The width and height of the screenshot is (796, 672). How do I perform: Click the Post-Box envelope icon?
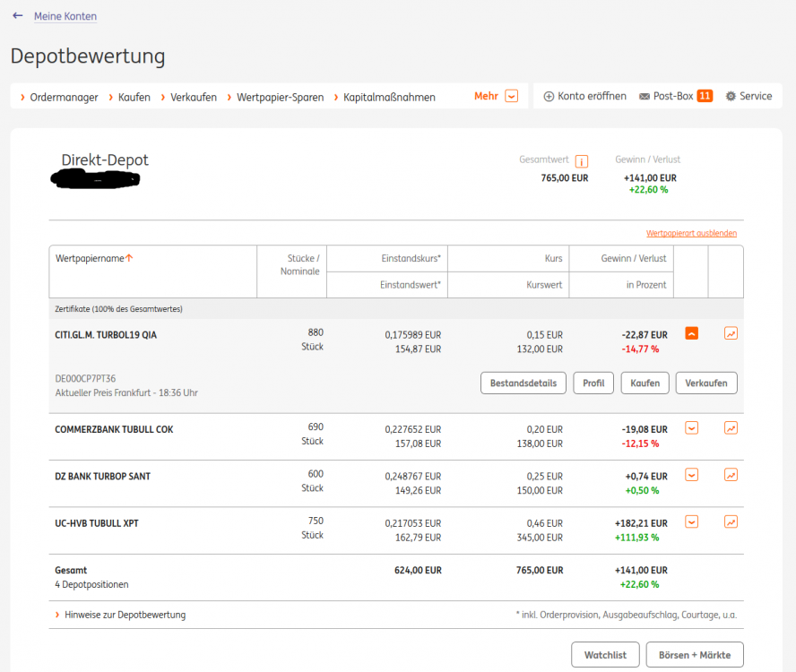point(645,97)
